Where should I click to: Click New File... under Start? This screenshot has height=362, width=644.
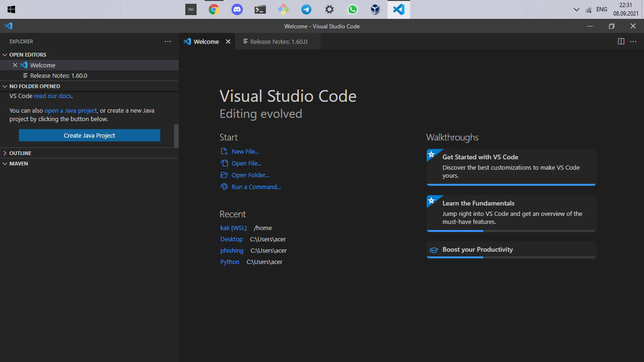point(240,152)
